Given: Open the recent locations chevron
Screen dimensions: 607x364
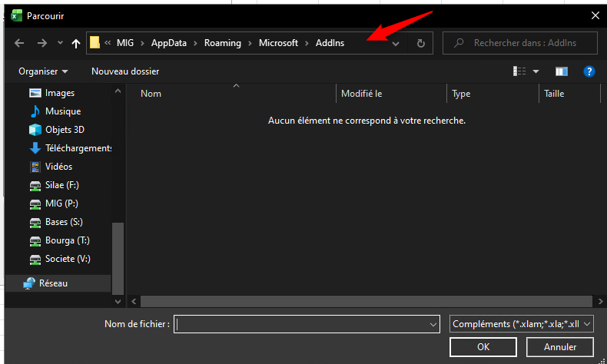Looking at the screenshot, I should click(x=59, y=44).
